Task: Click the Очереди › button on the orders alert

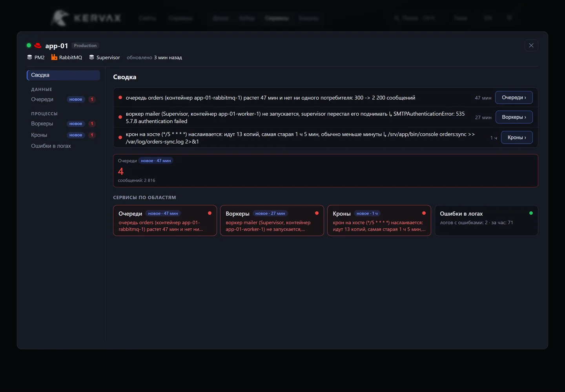Action: pyautogui.click(x=514, y=98)
